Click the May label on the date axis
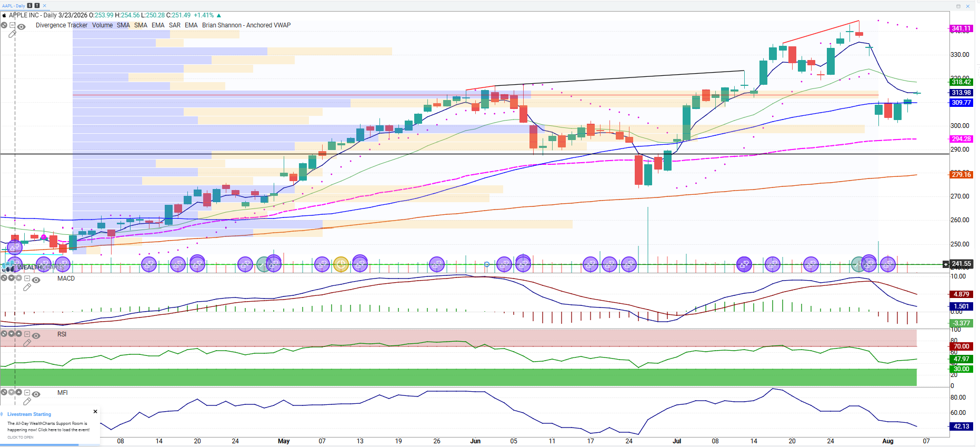This screenshot has height=447, width=980. pyautogui.click(x=284, y=441)
